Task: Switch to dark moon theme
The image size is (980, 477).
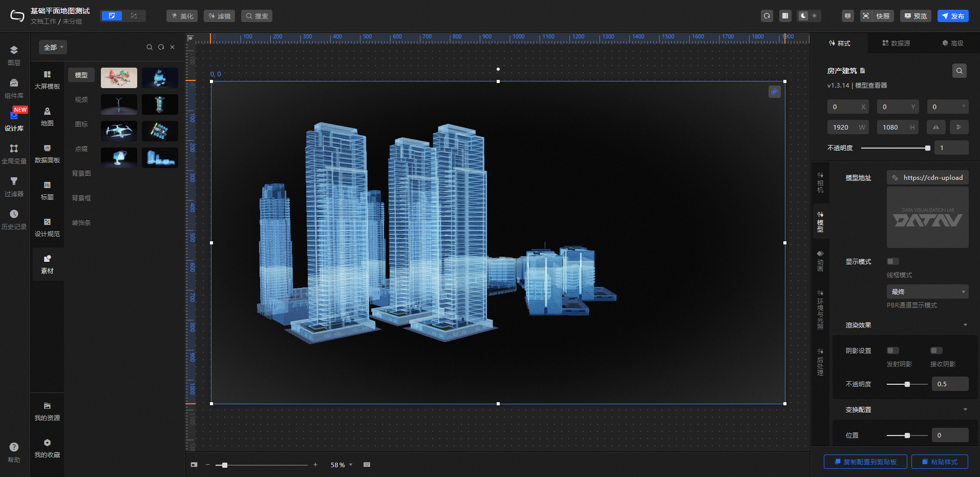Action: click(x=803, y=16)
